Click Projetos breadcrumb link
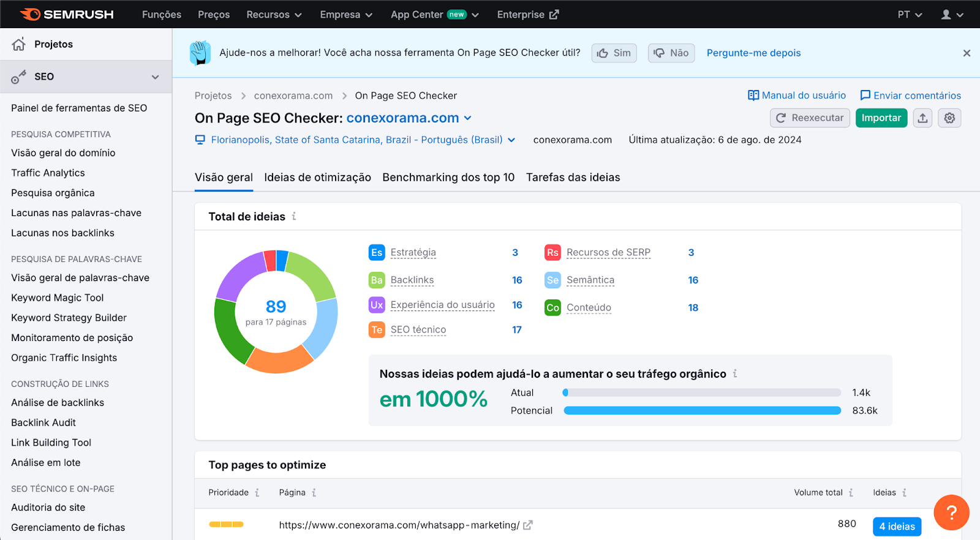 pos(213,96)
